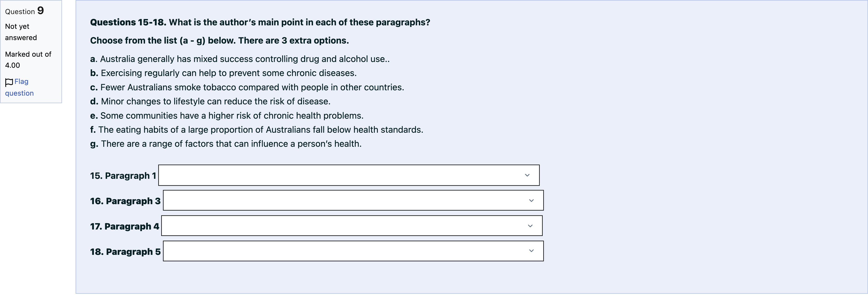Click option c about smoking tobacco
The width and height of the screenshot is (868, 303).
(247, 87)
